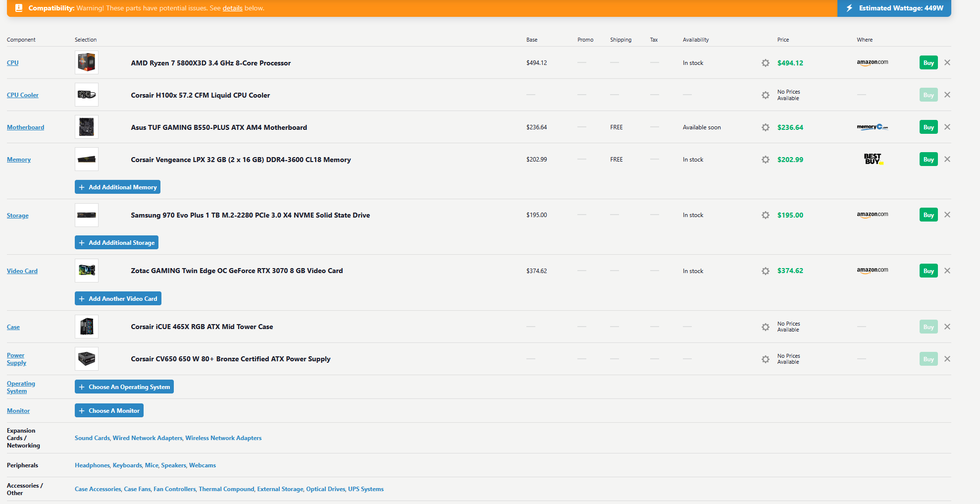The width and height of the screenshot is (980, 504).
Task: Open the Motherboard component link
Action: click(x=25, y=127)
